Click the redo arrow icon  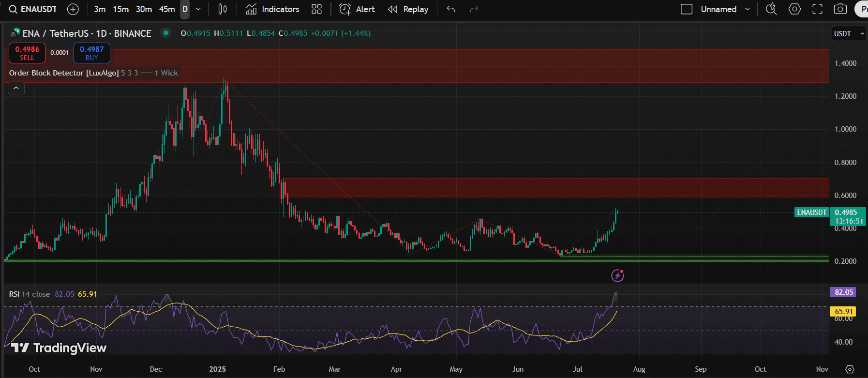[x=474, y=9]
